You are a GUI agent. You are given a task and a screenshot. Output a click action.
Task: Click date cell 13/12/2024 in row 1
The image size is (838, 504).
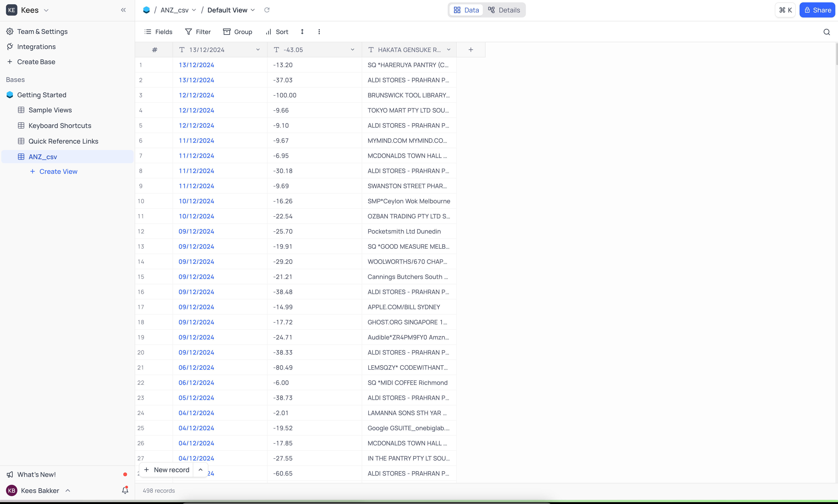click(x=220, y=65)
